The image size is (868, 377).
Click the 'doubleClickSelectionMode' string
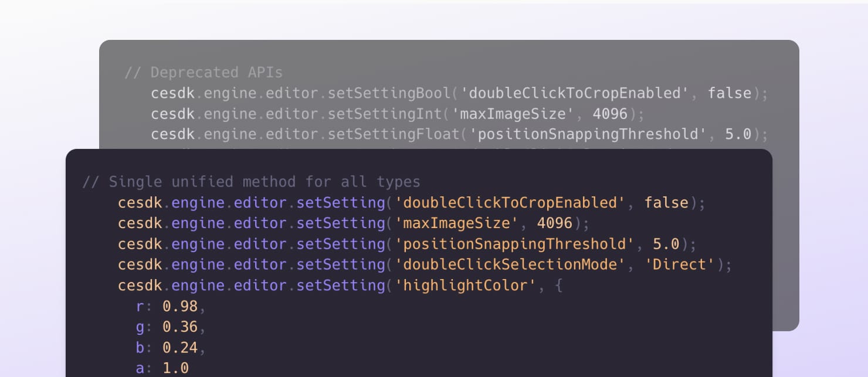click(509, 264)
